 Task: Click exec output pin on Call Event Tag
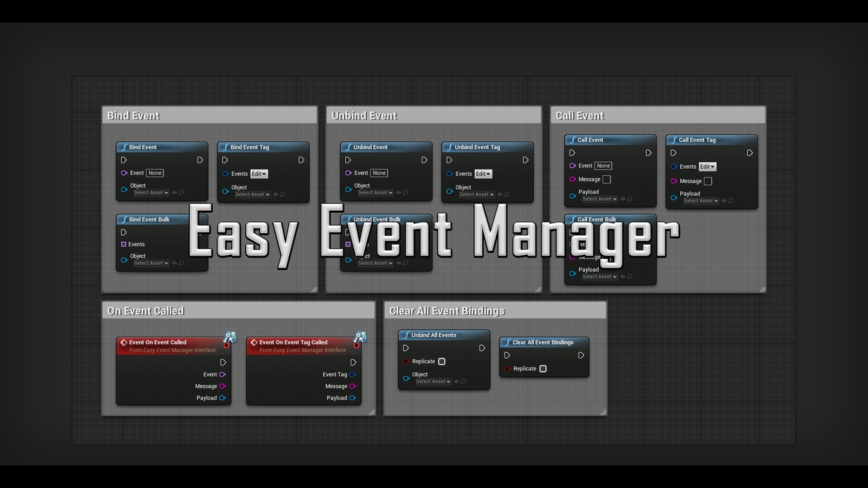point(750,152)
